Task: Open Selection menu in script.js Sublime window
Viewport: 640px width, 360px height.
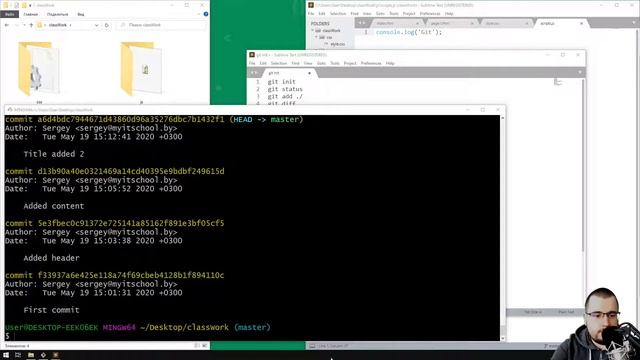Action: tap(338, 14)
